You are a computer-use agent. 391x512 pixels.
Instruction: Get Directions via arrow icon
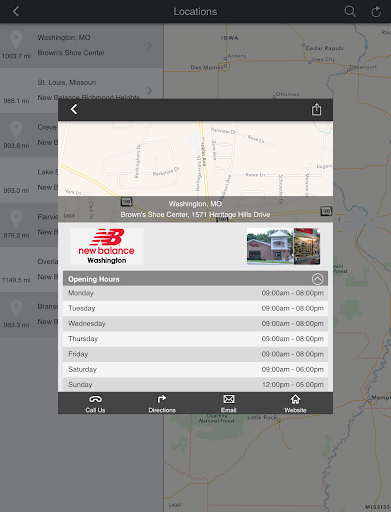162,399
